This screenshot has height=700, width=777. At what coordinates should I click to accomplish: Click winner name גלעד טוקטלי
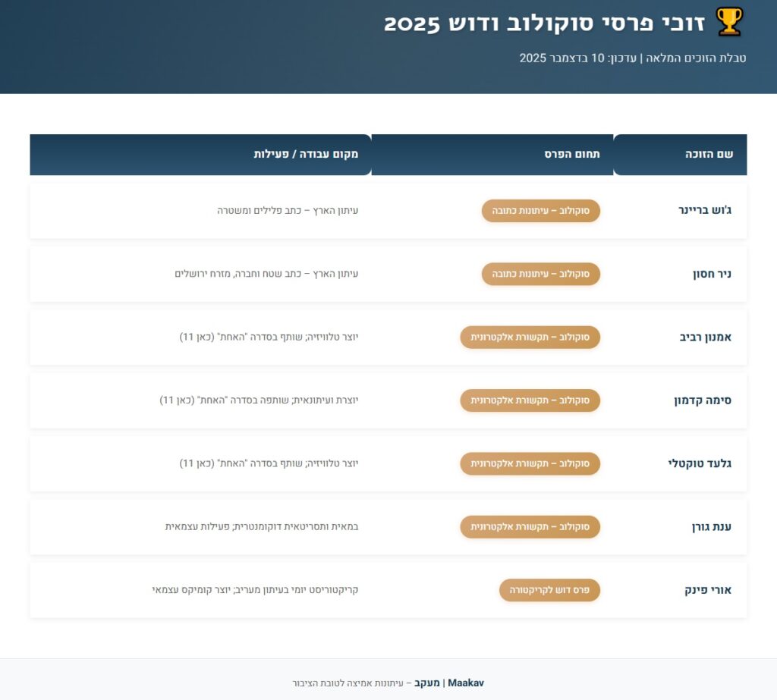click(x=700, y=463)
